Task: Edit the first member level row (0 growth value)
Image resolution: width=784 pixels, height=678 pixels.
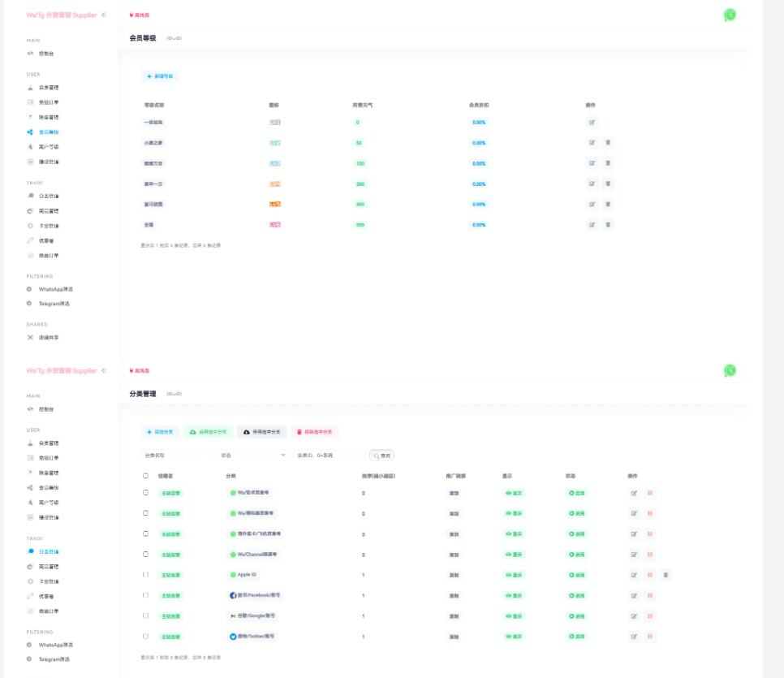Action: coord(592,123)
